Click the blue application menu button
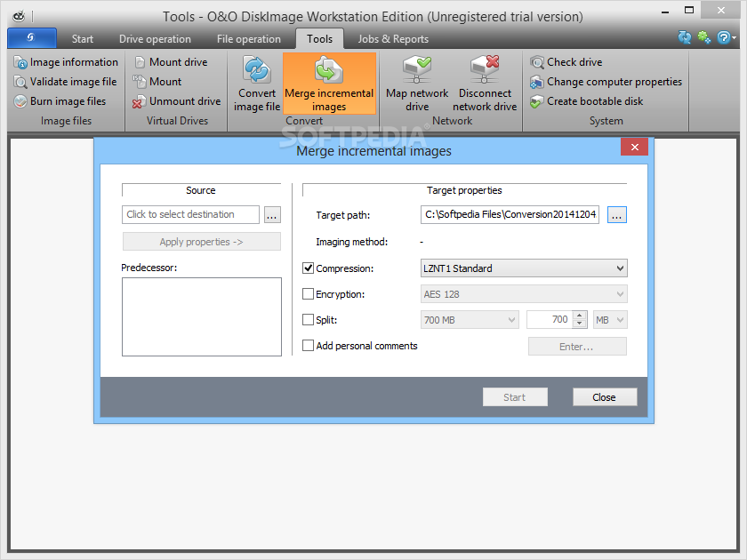The height and width of the screenshot is (560, 747). 32,38
